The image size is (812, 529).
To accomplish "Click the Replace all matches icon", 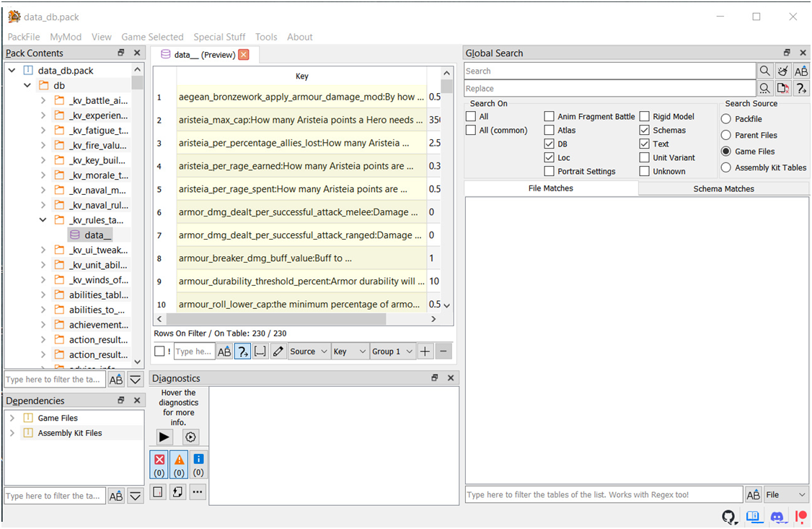I will [x=783, y=89].
